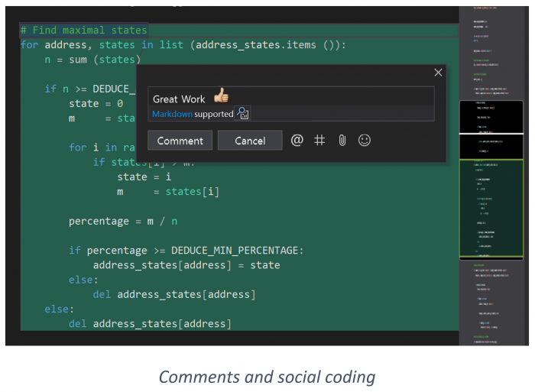Viewport: 535px width, 392px height.
Task: Click the black region in the minimap
Action: tap(491, 130)
